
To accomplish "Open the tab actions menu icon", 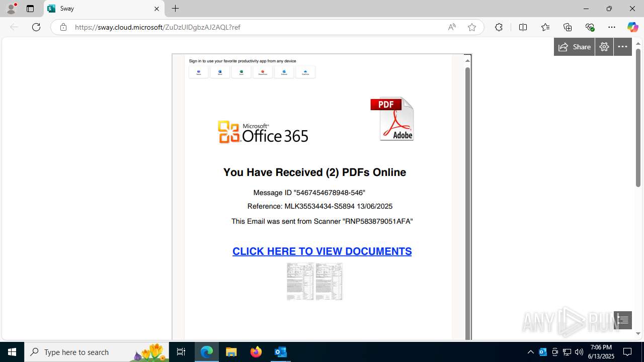I will pos(30,9).
